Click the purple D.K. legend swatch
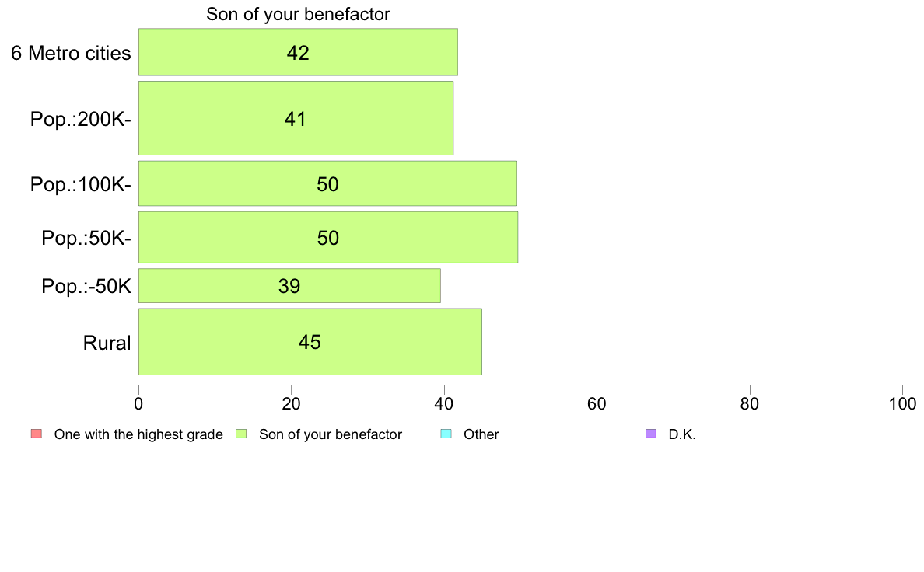 click(x=651, y=434)
